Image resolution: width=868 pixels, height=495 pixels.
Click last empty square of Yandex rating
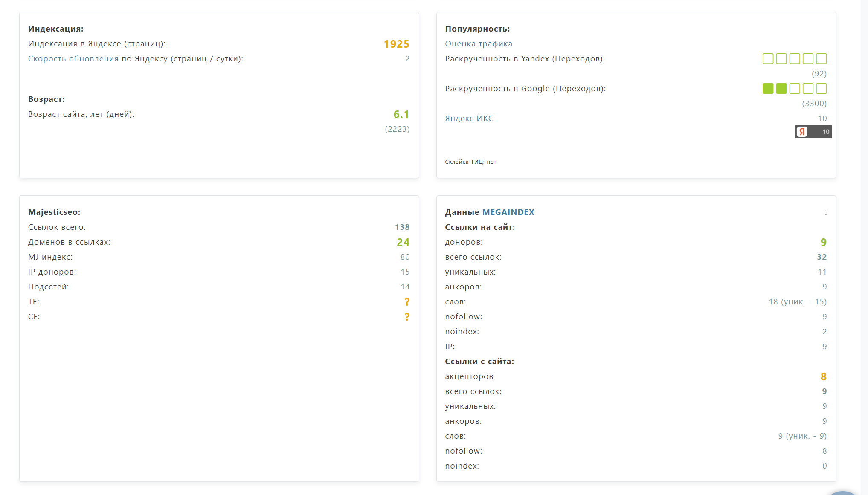821,59
